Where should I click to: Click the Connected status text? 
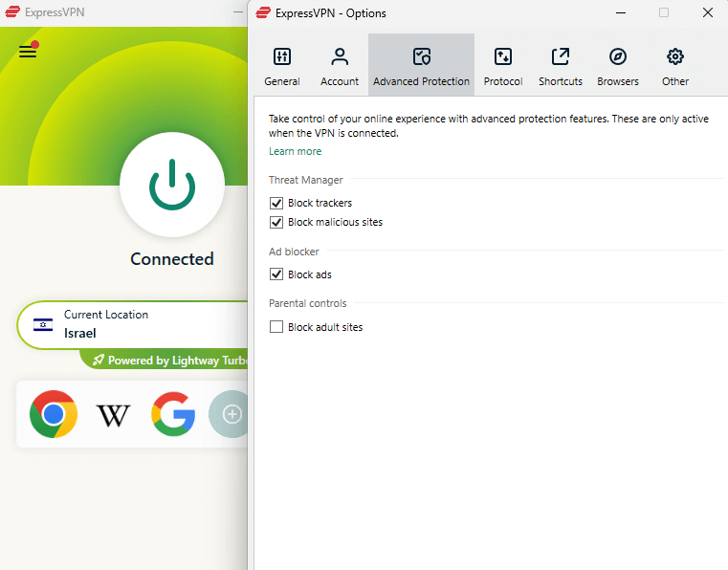click(172, 259)
